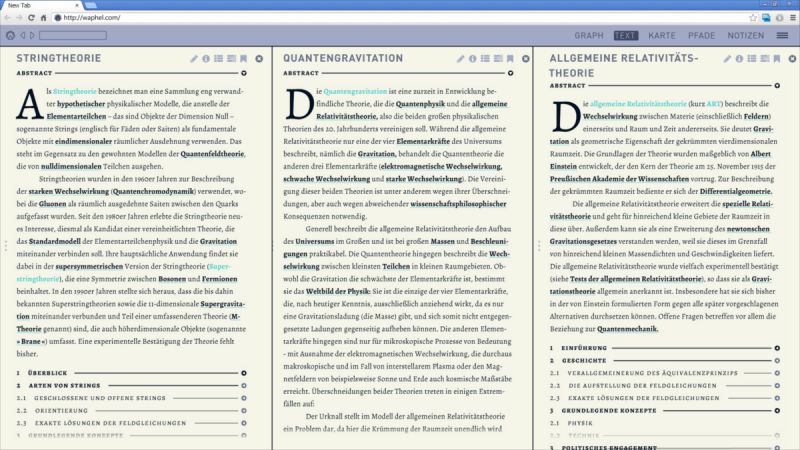This screenshot has height=450, width=800.
Task: Click the browser address bar
Action: point(401,17)
